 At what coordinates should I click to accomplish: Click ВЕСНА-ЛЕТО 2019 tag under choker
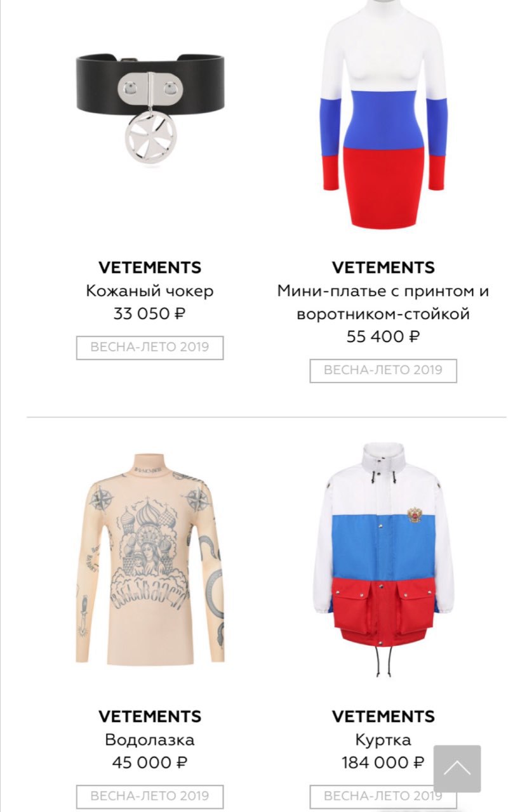click(150, 348)
